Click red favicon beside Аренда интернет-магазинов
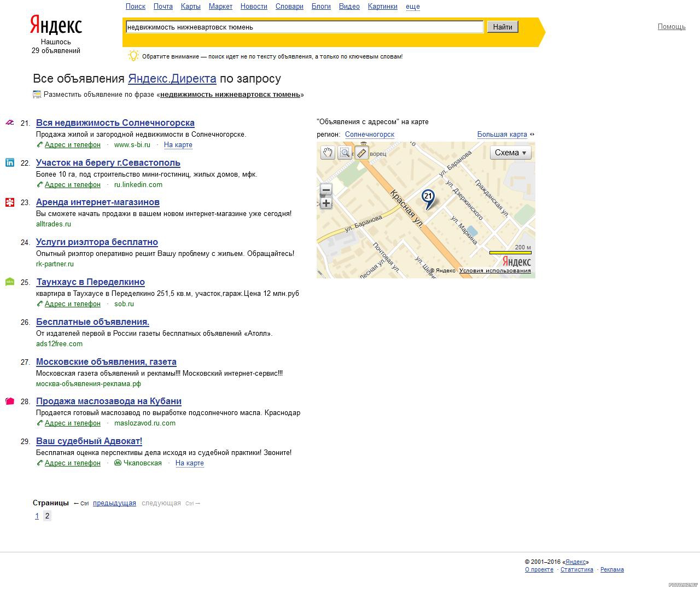This screenshot has width=700, height=589. (10, 202)
